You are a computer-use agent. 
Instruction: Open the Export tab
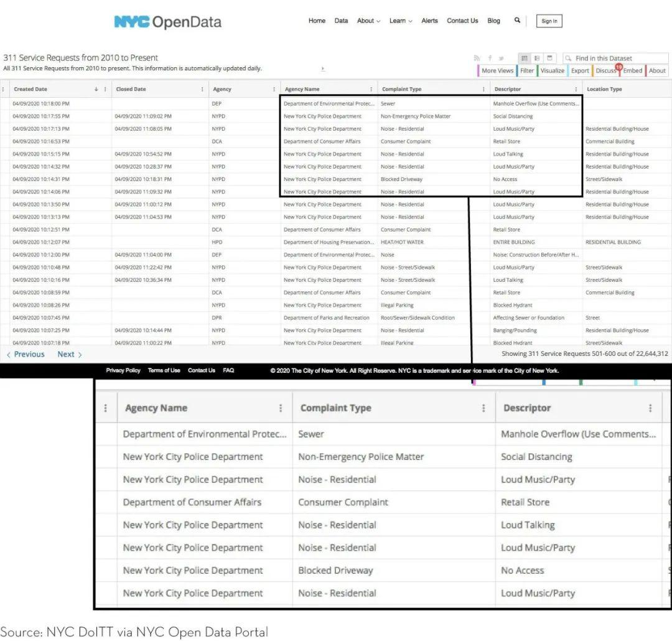[580, 71]
